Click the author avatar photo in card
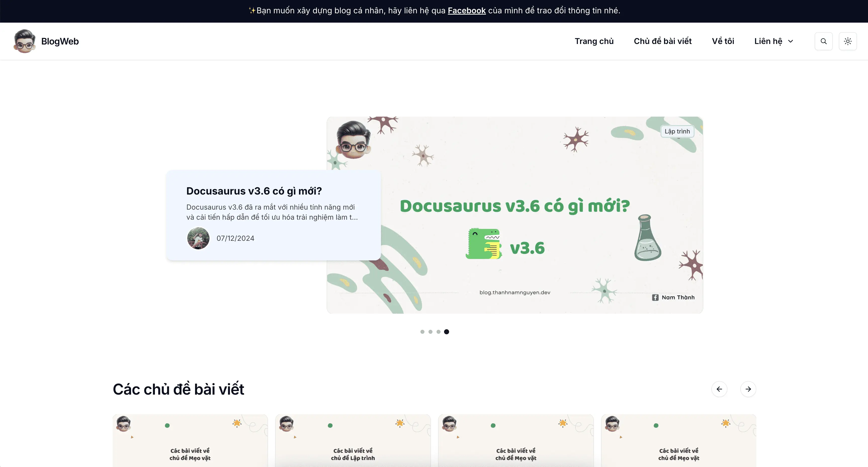 click(198, 238)
